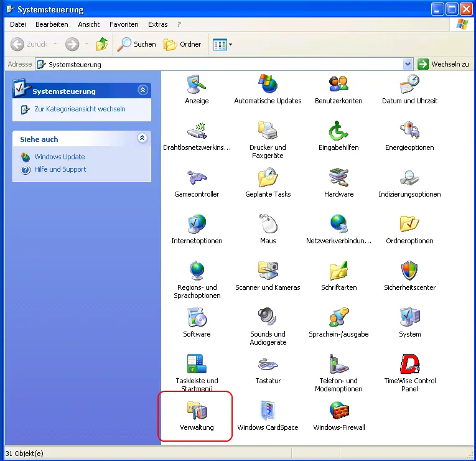The image size is (476, 461).
Task: Open the views layout dropdown button
Action: [223, 45]
